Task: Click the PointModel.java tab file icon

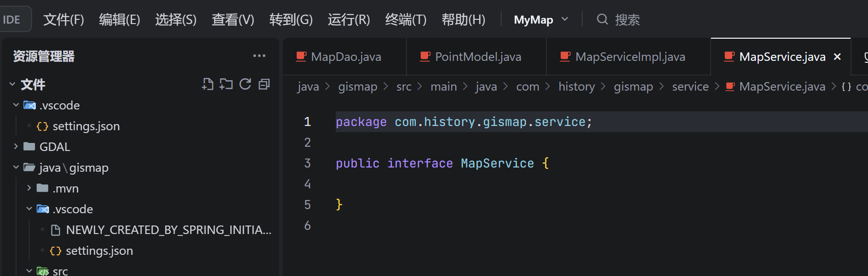Action: point(425,57)
